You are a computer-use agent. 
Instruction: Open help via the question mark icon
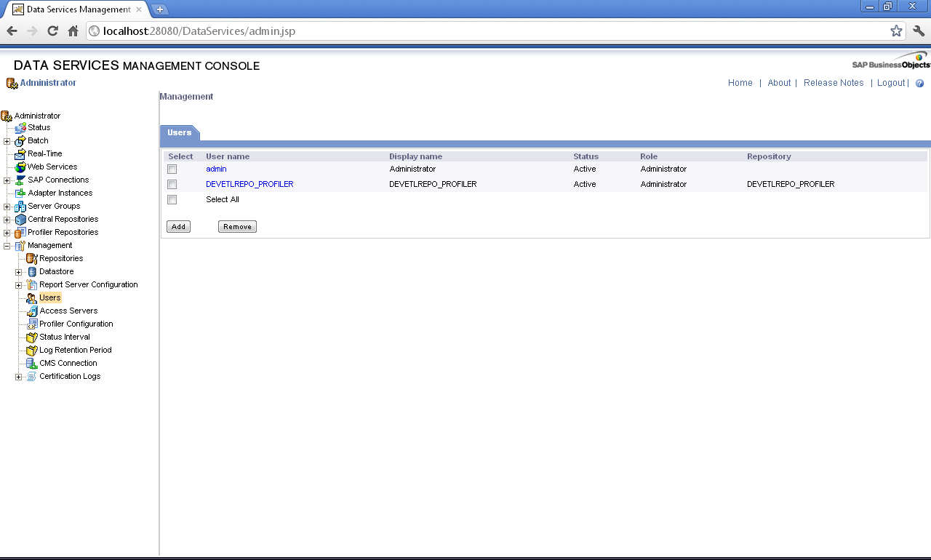(x=920, y=84)
